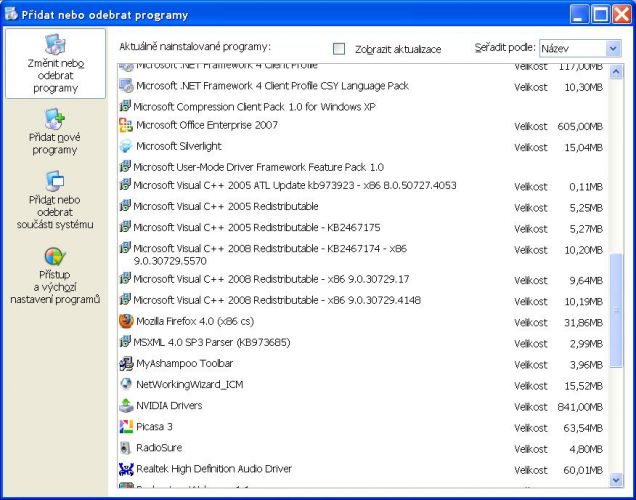
Task: Click the Realtek High Definition Audio Driver icon
Action: [x=126, y=469]
